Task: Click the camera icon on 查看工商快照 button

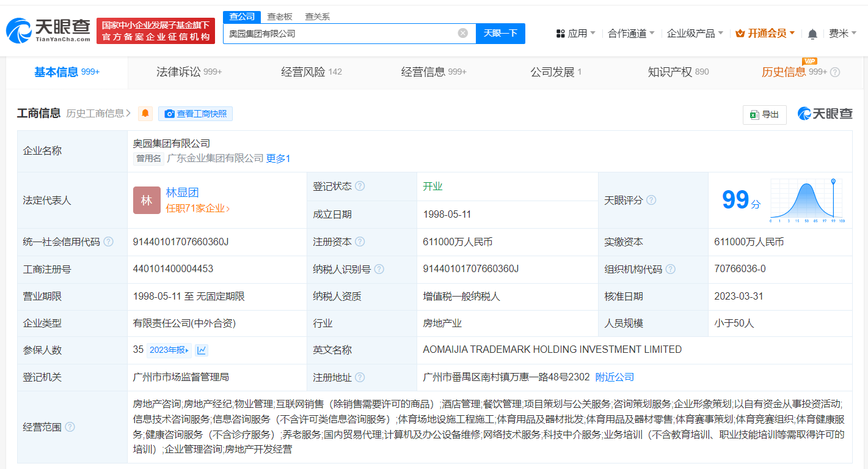Action: tap(170, 114)
